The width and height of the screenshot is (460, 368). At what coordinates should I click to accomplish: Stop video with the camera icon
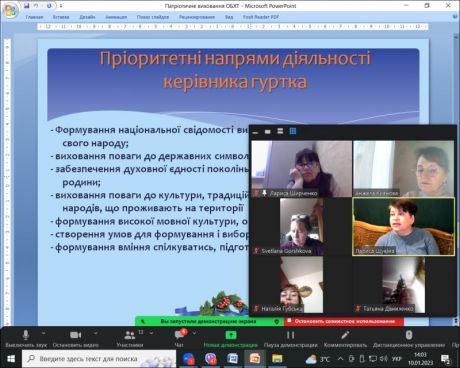click(76, 338)
